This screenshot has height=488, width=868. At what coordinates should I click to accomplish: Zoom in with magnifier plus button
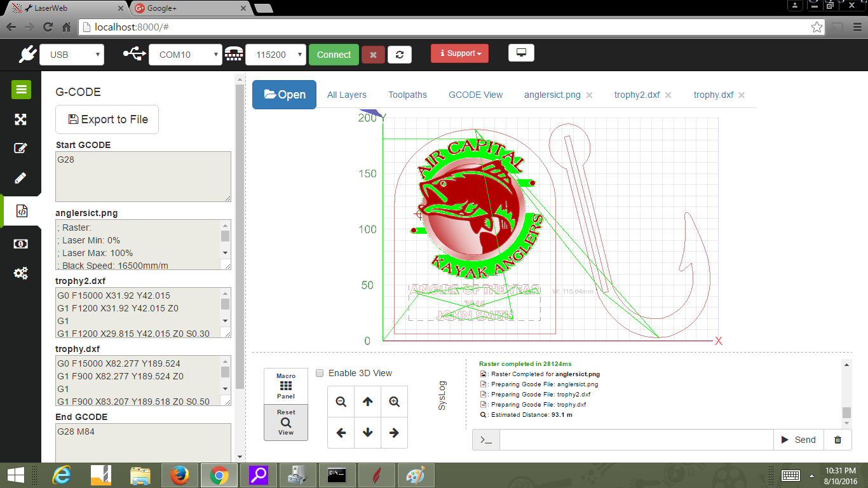tap(394, 402)
